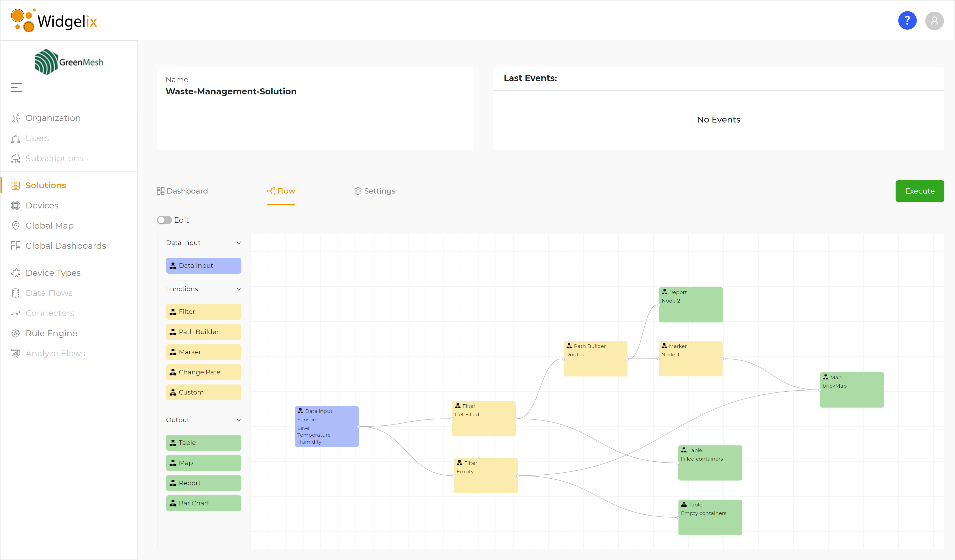Click the blue help question mark icon
The width and height of the screenshot is (955, 560).
907,20
